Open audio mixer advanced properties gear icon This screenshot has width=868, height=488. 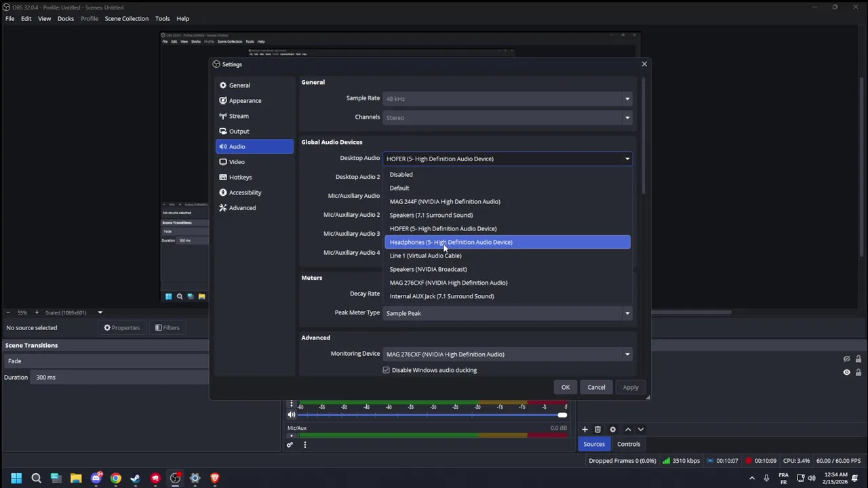coord(290,445)
